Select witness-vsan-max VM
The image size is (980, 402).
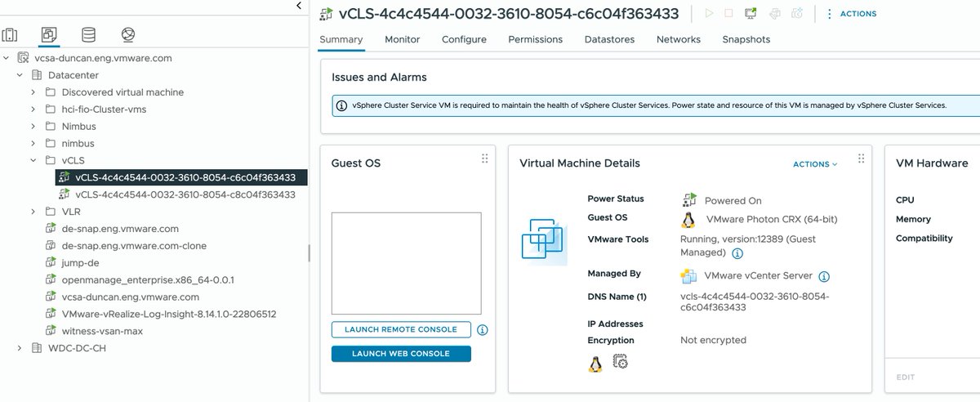click(101, 331)
